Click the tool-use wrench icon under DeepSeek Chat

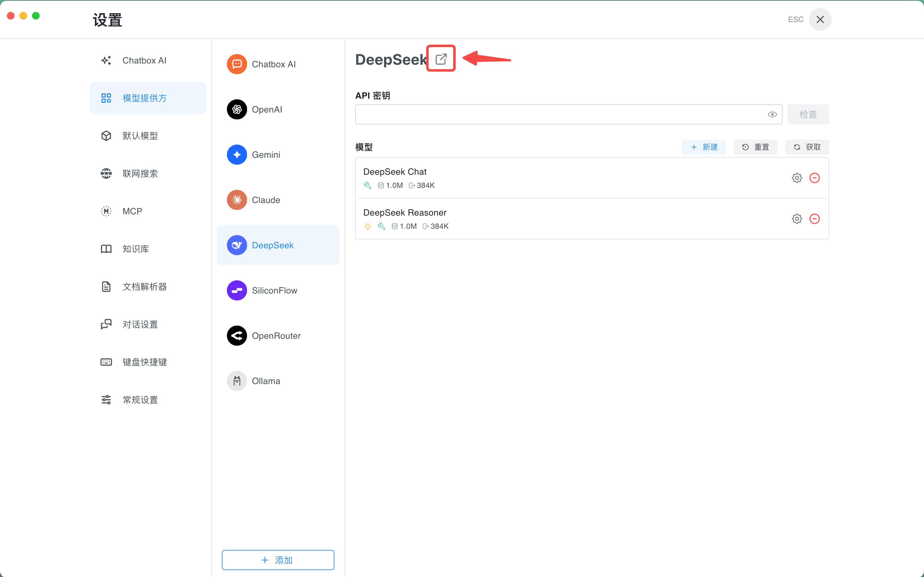click(x=367, y=185)
